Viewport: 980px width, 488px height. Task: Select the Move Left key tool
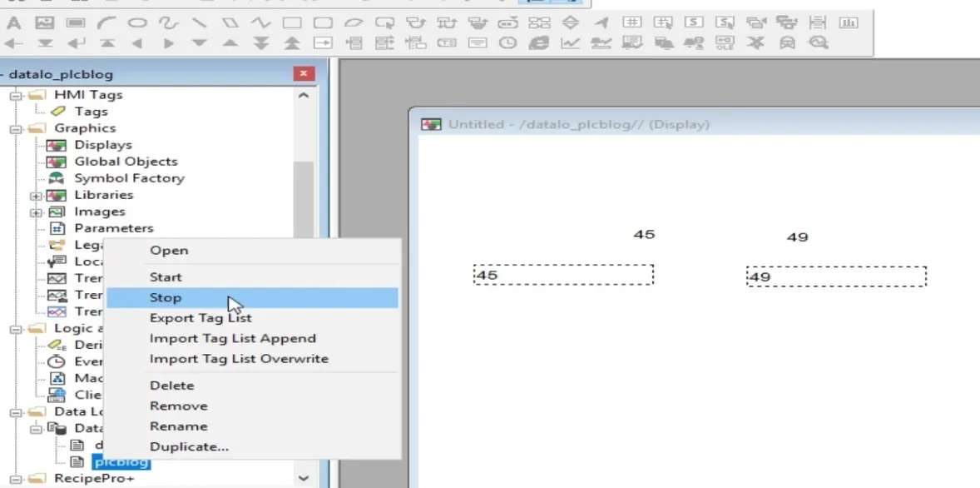click(137, 44)
